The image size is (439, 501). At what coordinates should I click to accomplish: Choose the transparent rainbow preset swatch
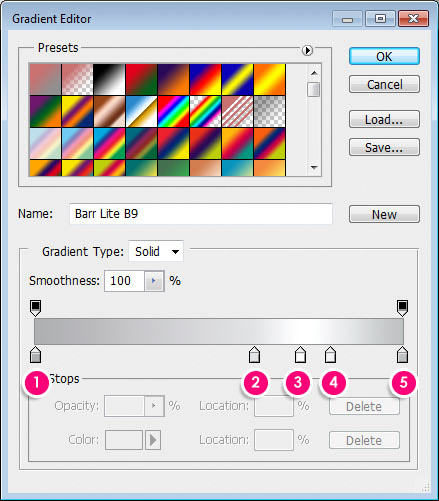pos(205,111)
